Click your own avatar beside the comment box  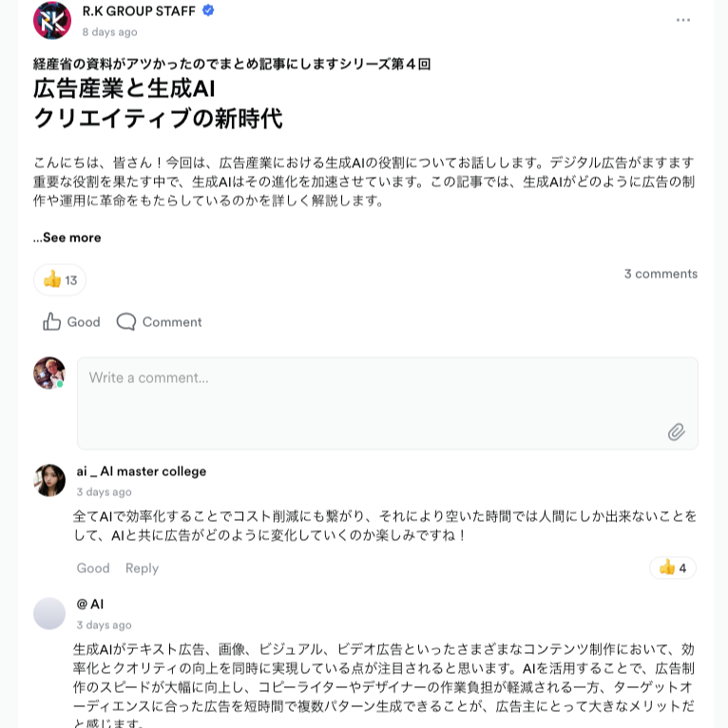pos(49,373)
